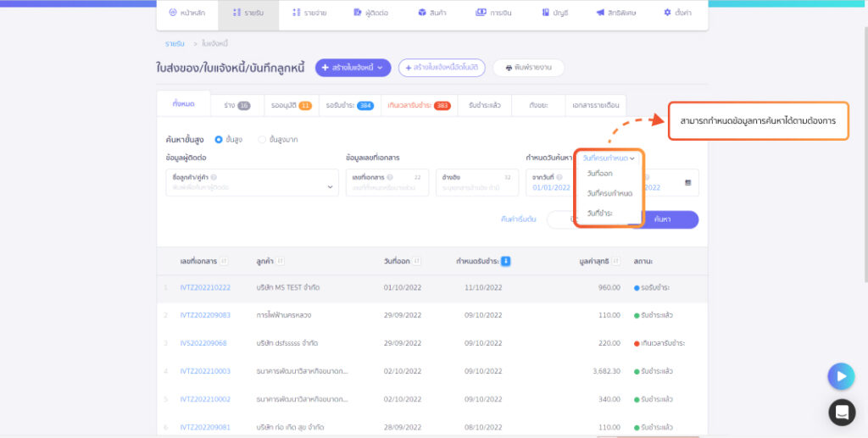Click sort icon next to มูลค่าสุทธิ header

click(x=616, y=261)
